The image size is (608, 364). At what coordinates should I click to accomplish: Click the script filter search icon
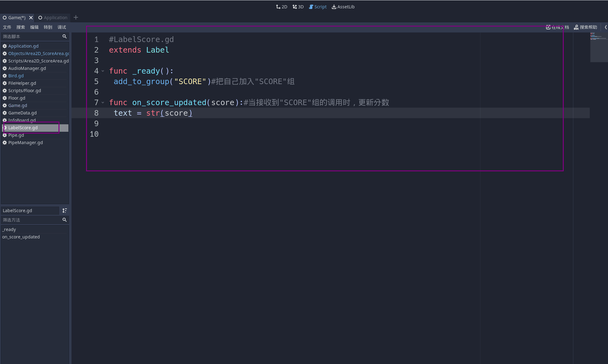point(64,36)
